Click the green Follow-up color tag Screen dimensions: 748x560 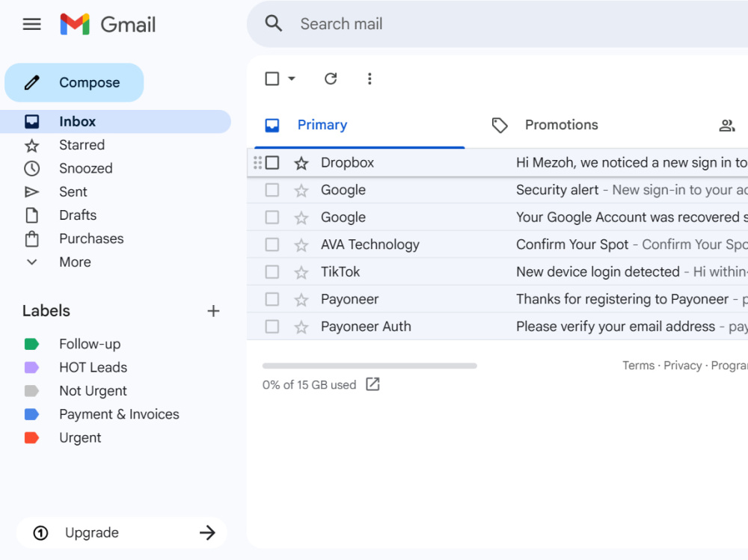tap(31, 344)
